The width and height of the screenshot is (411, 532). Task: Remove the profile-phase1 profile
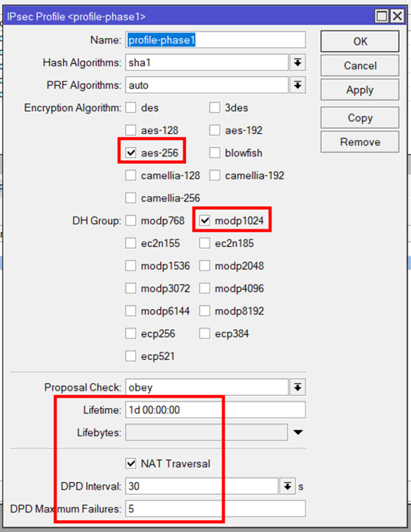(x=360, y=142)
